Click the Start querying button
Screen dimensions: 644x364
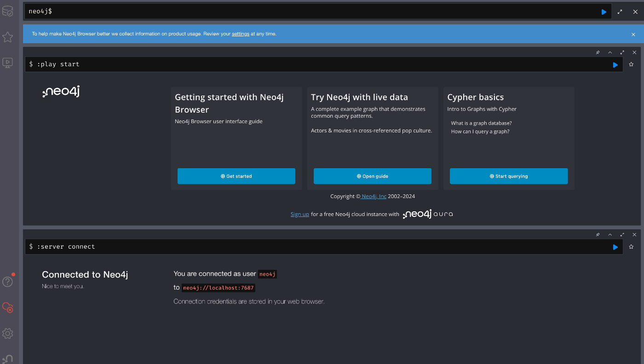click(509, 176)
